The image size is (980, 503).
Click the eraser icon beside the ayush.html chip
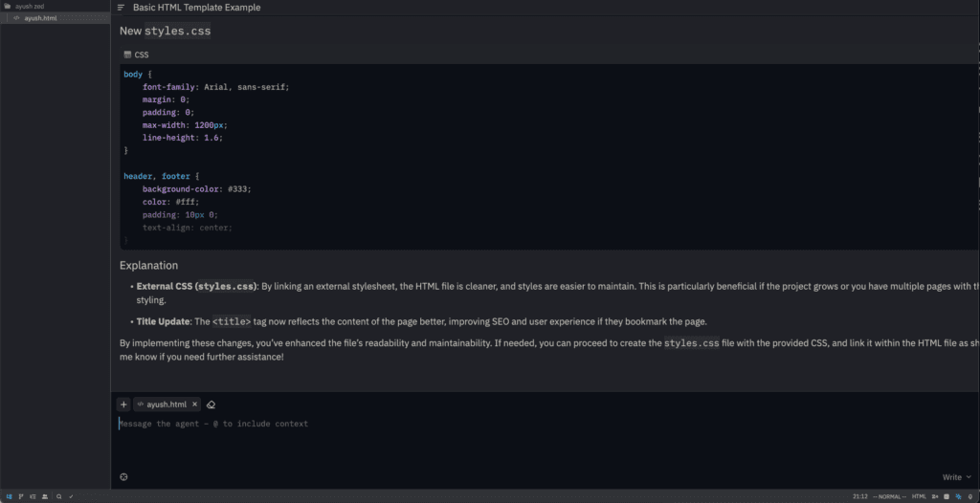click(211, 405)
